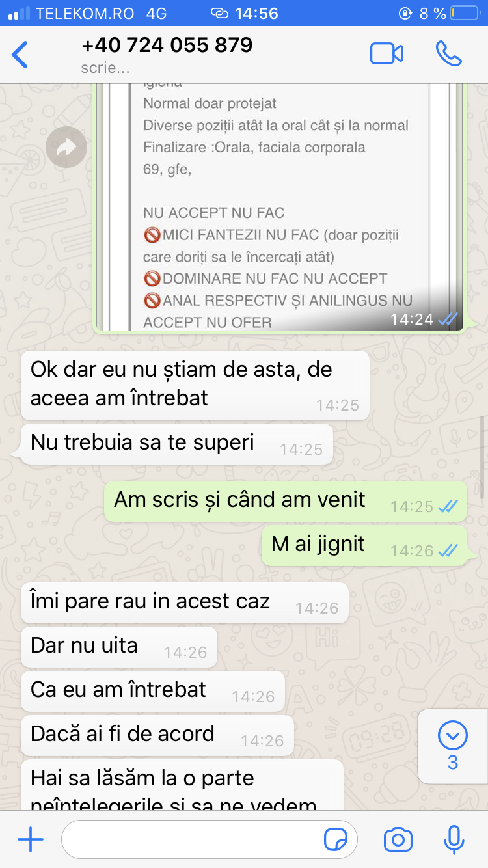488x868 pixels.
Task: Select sent message "M ai jignit"
Action: 364,546
